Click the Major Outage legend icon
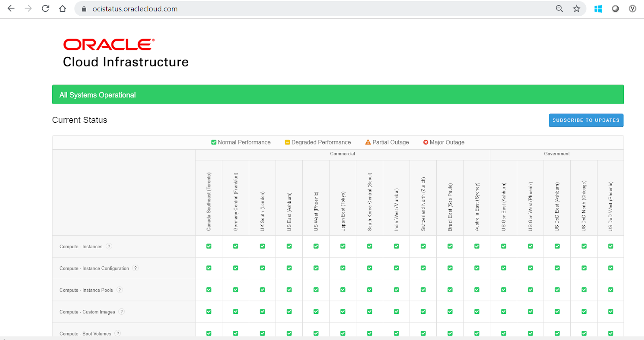This screenshot has height=340, width=644. click(425, 142)
